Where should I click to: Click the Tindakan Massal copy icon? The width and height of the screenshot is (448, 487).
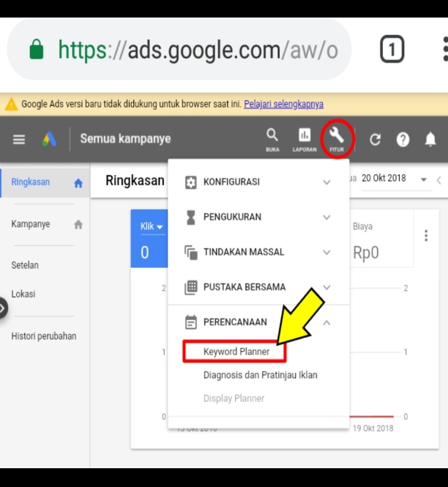191,252
